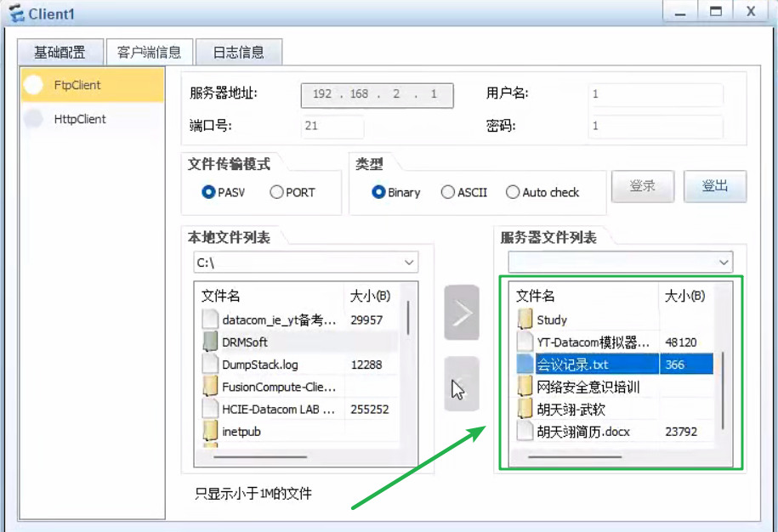
Task: Select the HttpClient round icon in sidebar
Action: click(34, 118)
